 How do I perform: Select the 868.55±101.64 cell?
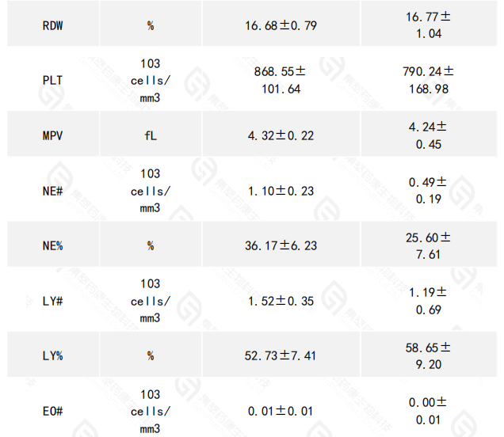click(x=281, y=80)
